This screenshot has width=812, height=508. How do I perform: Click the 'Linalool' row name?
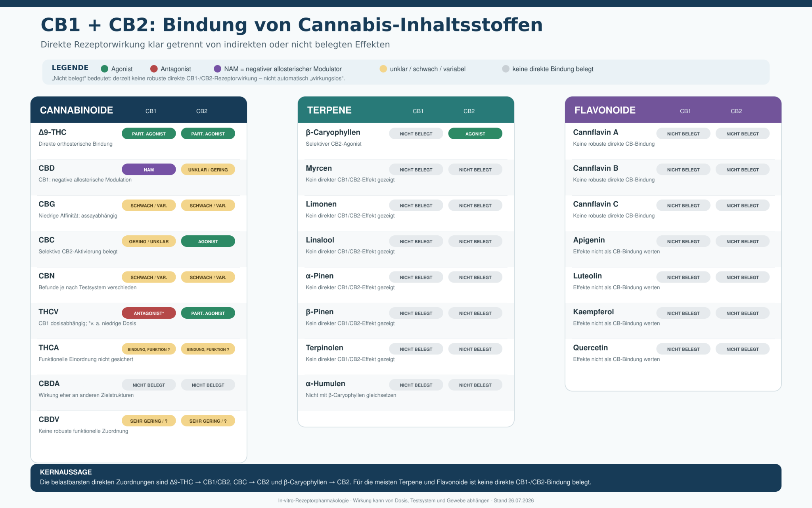click(320, 240)
